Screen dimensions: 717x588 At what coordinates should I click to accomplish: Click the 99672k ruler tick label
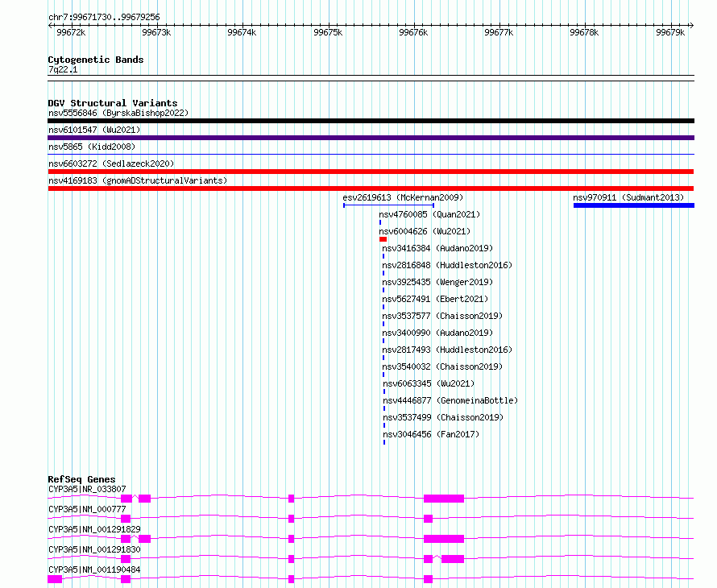coord(71,32)
